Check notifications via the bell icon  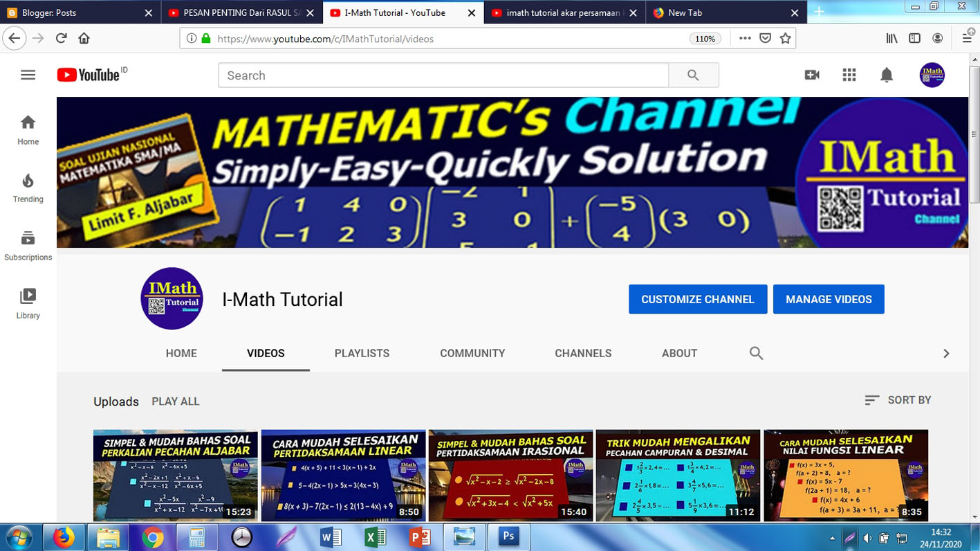(x=886, y=75)
